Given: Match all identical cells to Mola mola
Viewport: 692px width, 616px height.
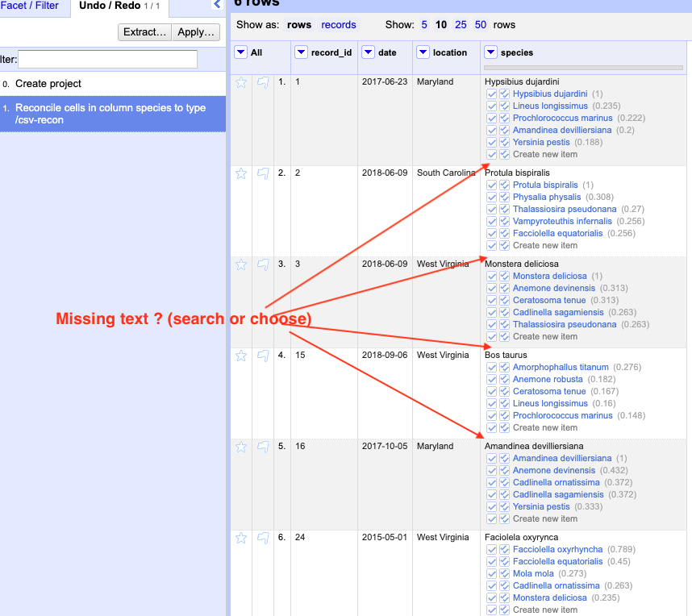Looking at the screenshot, I should (x=504, y=573).
